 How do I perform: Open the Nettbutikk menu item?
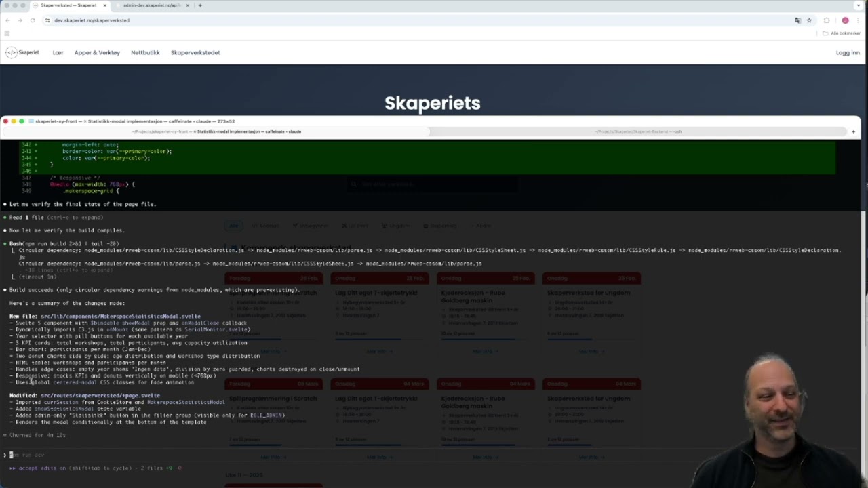pos(145,52)
